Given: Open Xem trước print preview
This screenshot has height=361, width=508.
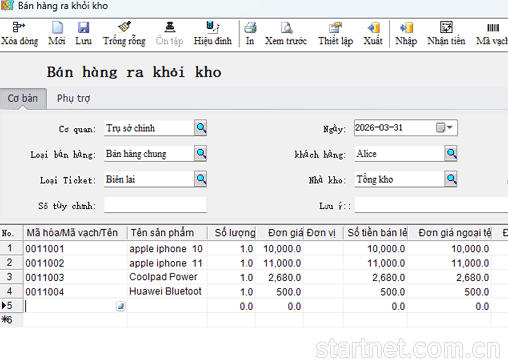Looking at the screenshot, I should click(286, 27).
